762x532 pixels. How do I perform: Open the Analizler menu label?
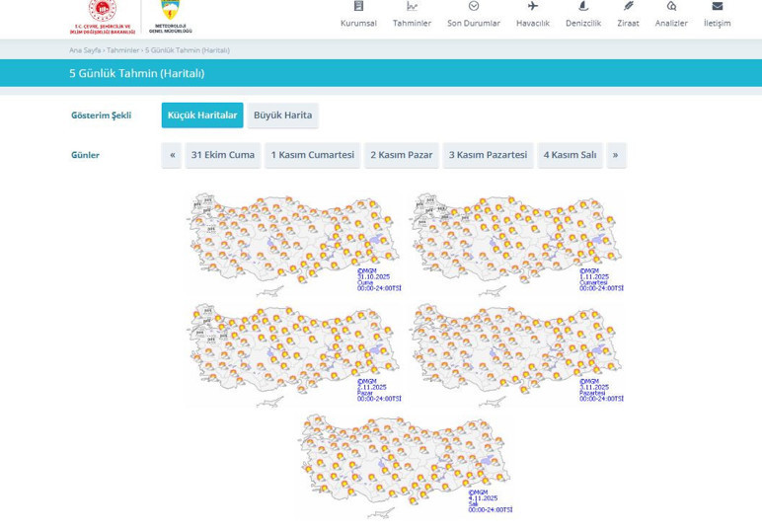point(671,23)
